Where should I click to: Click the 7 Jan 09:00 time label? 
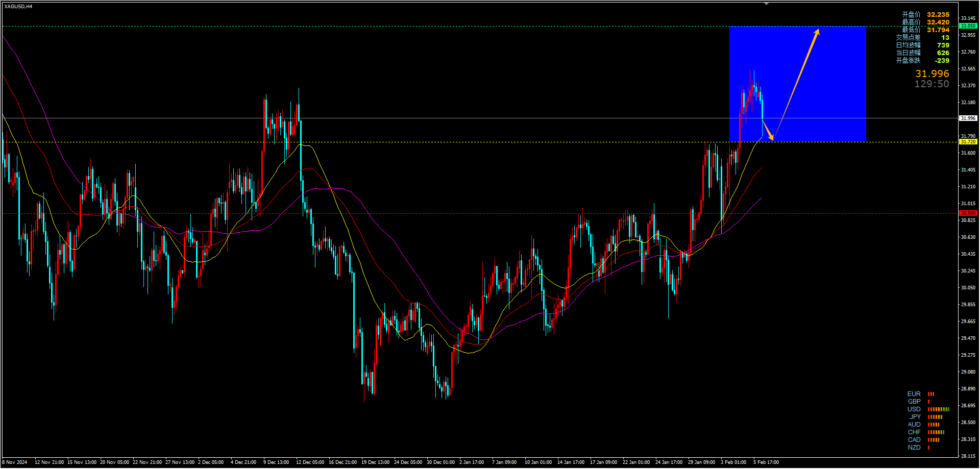pyautogui.click(x=504, y=462)
